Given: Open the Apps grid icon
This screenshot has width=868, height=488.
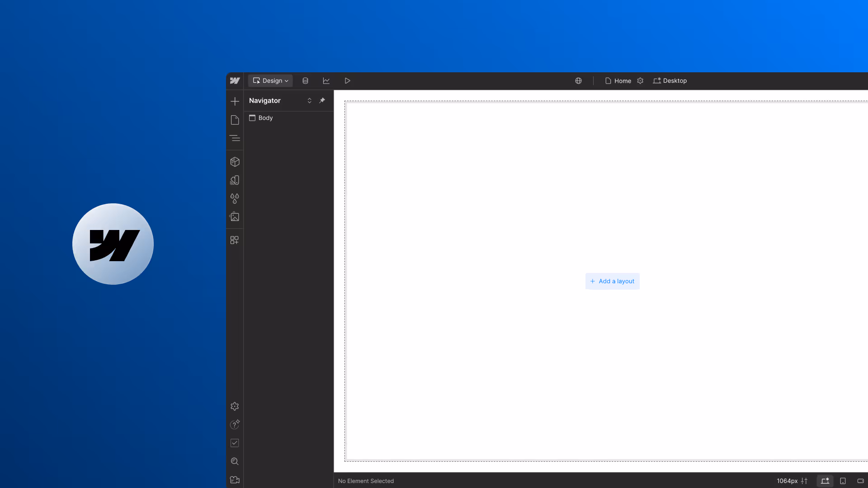Looking at the screenshot, I should [x=235, y=240].
